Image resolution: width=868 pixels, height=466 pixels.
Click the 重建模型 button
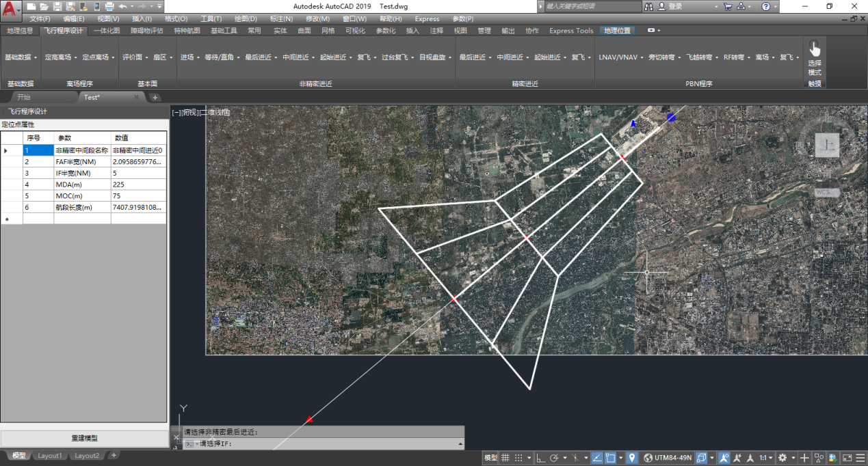click(x=84, y=438)
